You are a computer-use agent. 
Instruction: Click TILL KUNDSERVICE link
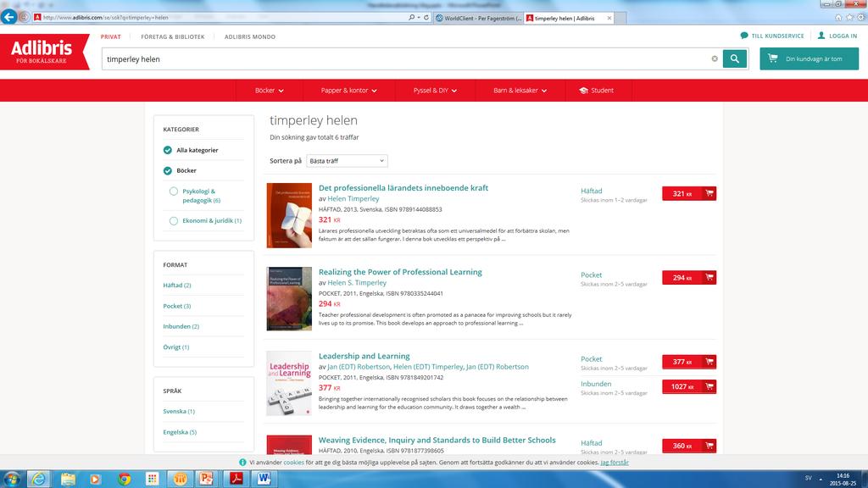778,36
